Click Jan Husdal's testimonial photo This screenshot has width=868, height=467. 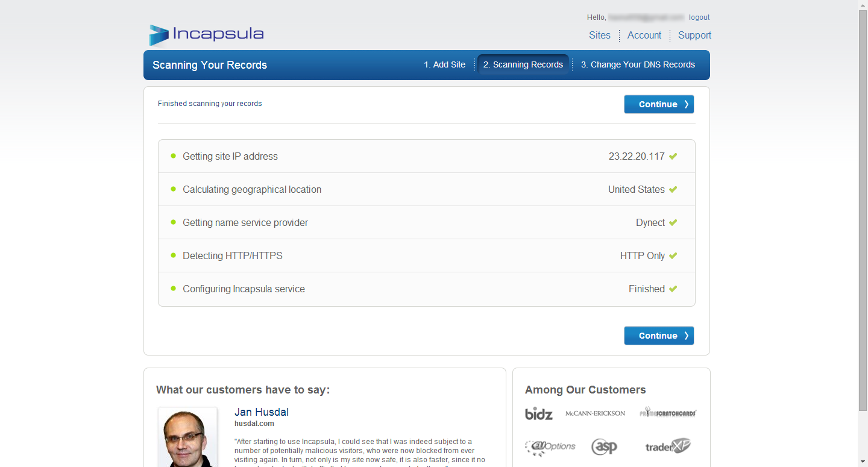pyautogui.click(x=187, y=437)
